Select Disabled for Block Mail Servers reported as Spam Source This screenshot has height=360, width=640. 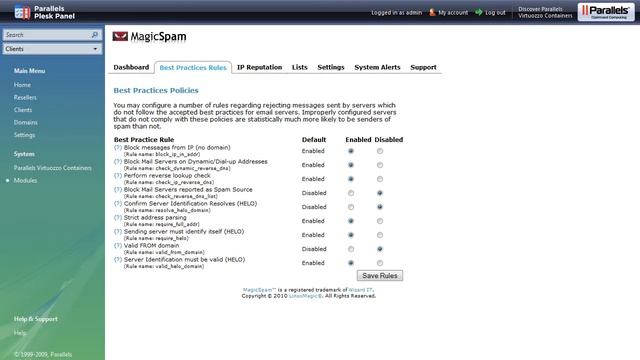(x=380, y=193)
